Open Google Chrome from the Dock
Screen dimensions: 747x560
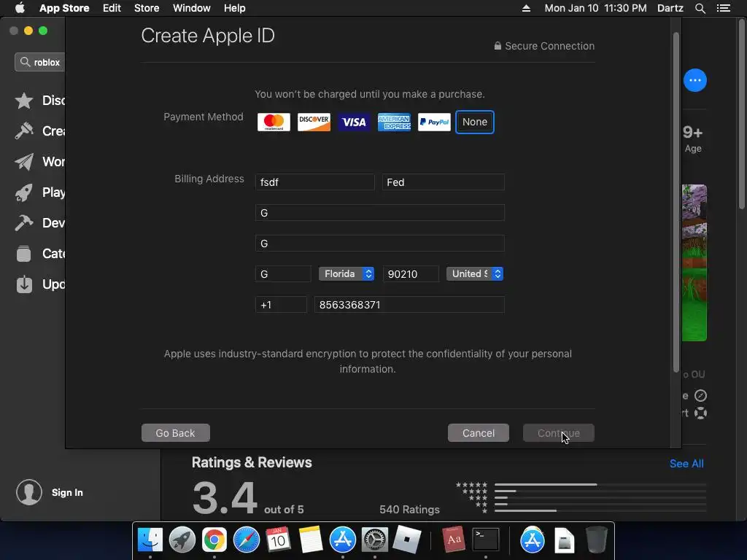214,540
